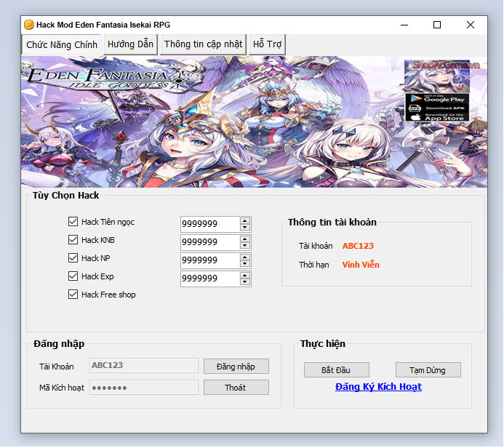Increase Hack NP value with up arrow
The height and width of the screenshot is (448, 504).
[245, 257]
